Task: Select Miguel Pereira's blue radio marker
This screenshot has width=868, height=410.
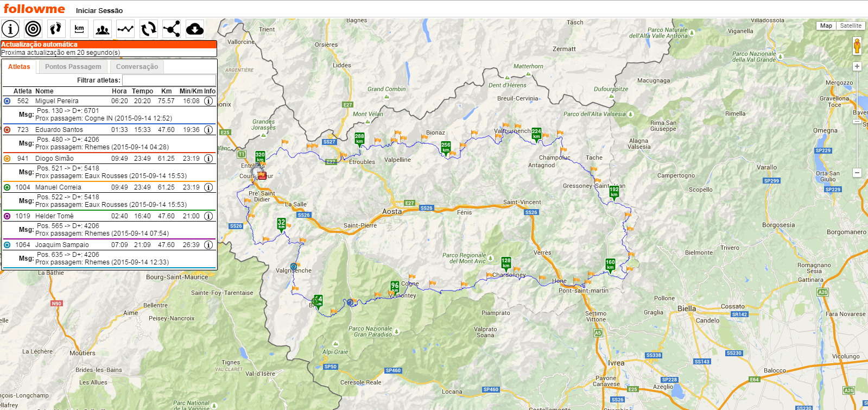Action: [x=7, y=101]
